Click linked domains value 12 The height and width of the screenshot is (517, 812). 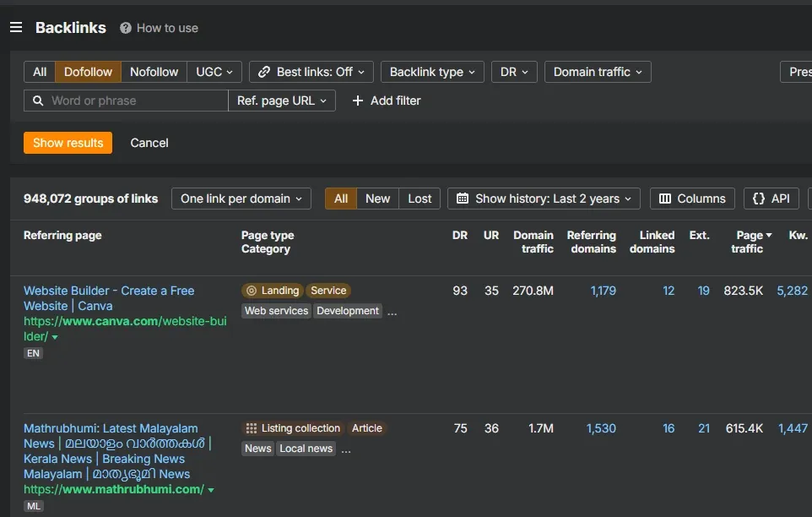coord(669,291)
